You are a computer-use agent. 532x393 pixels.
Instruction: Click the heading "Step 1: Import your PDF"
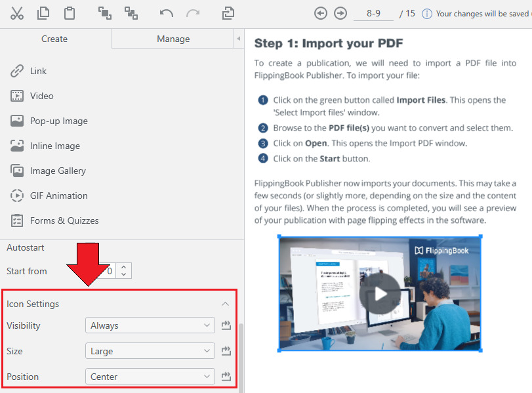(x=329, y=43)
